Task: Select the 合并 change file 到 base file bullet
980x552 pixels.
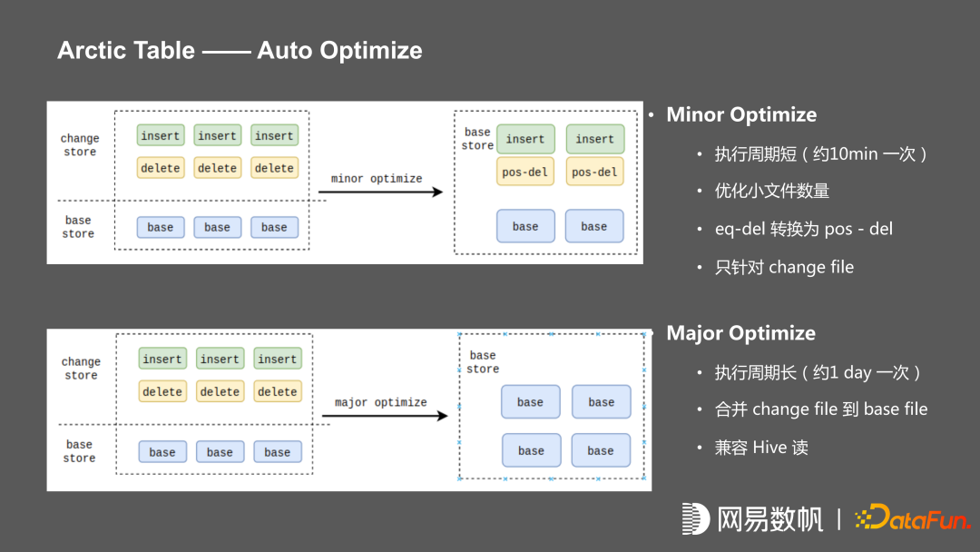Action: click(820, 409)
